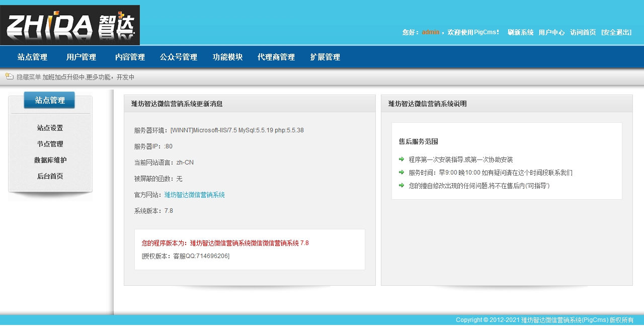Click the 服务器IP: :80 line
Image resolution: width=644 pixels, height=326 pixels.
point(153,146)
